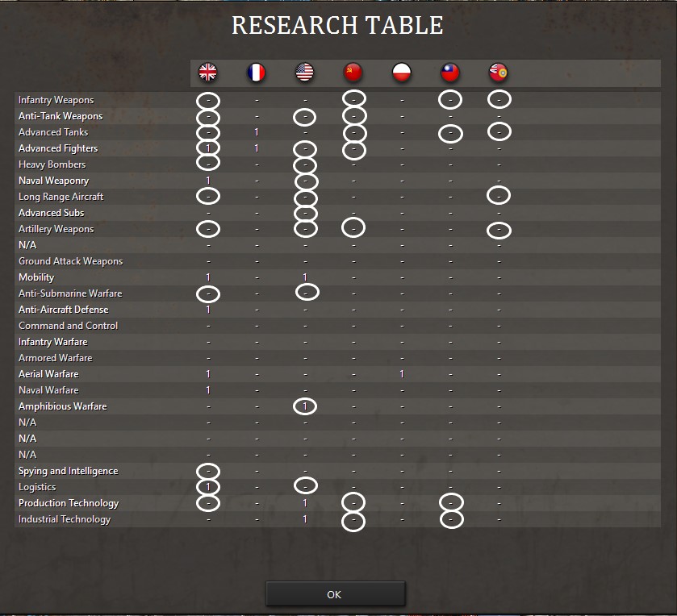Select the Advanced Fighters row label
677x616 pixels.
coord(58,148)
